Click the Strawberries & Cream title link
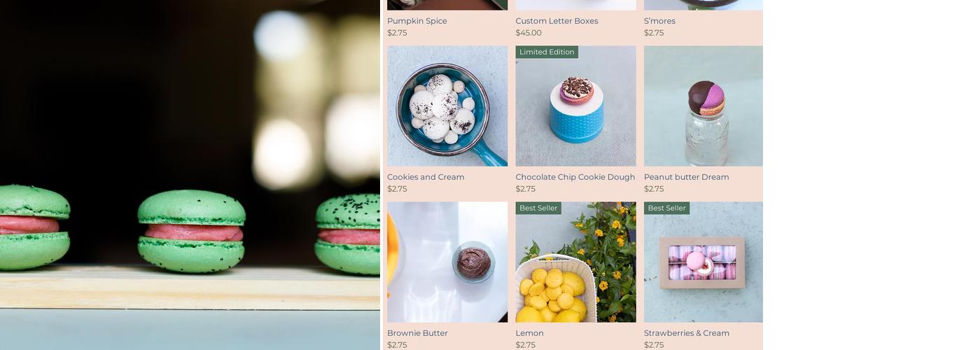Screen dimensions: 980x350 (x=687, y=333)
